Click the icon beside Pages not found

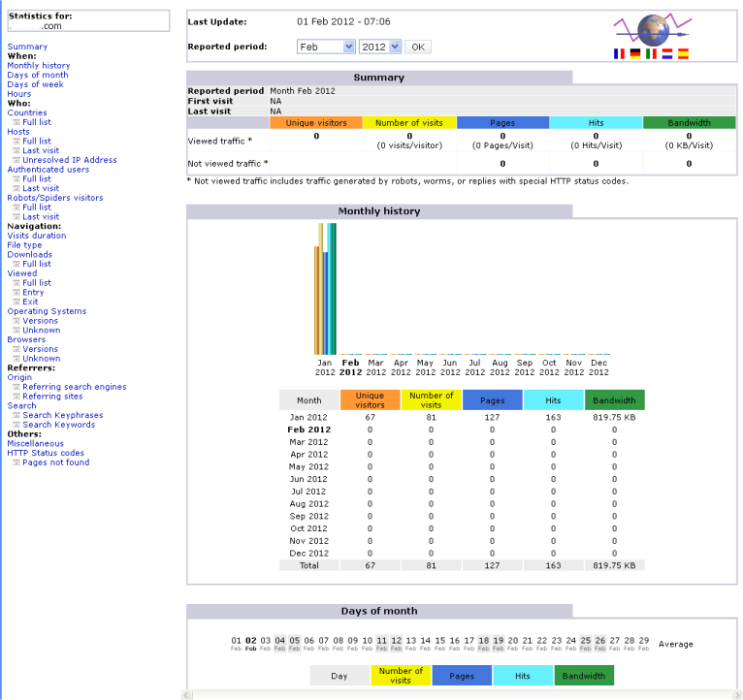16,462
